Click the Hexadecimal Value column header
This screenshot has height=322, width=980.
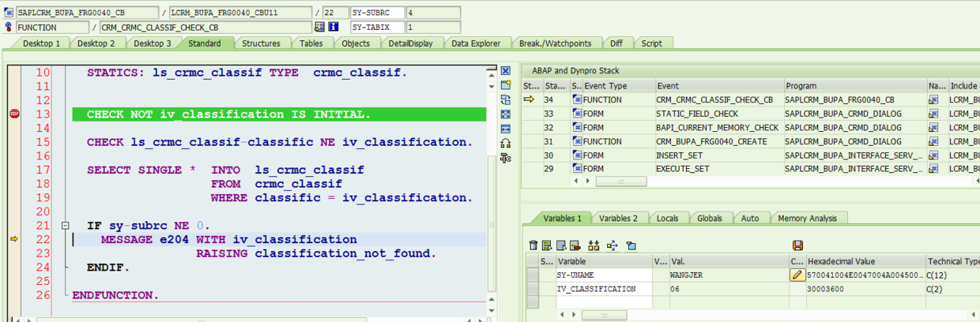[x=865, y=261]
